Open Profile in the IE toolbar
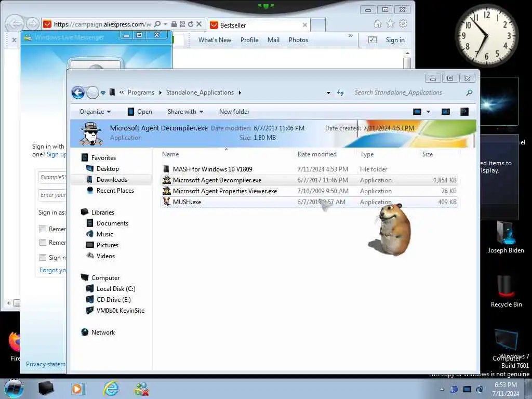 249,40
